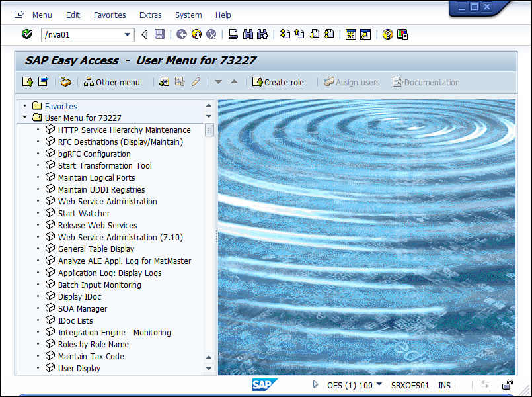The image size is (532, 397).
Task: Click the Add to Favorites icon
Action: coord(164,82)
